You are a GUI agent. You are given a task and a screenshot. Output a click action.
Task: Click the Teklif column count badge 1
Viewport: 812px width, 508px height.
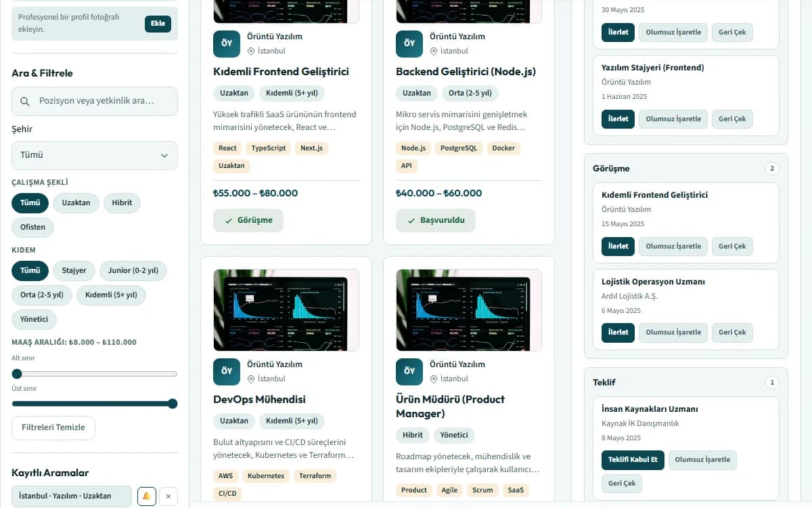click(x=772, y=383)
